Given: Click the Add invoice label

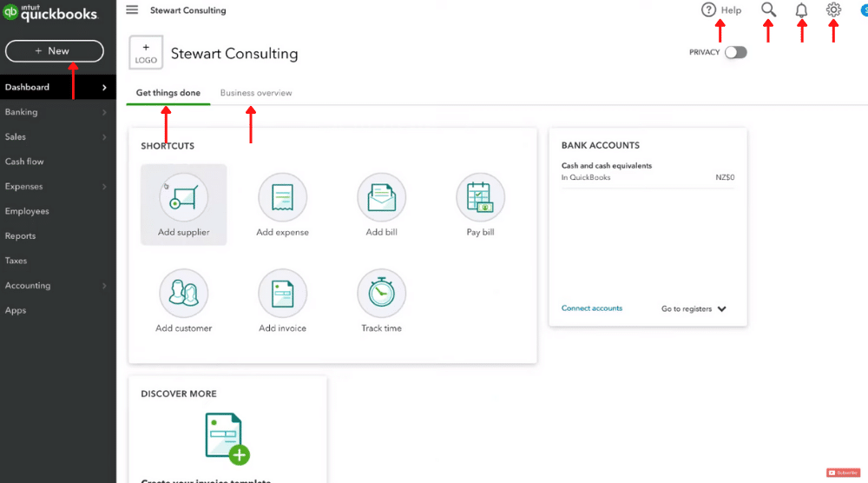Looking at the screenshot, I should [x=282, y=328].
